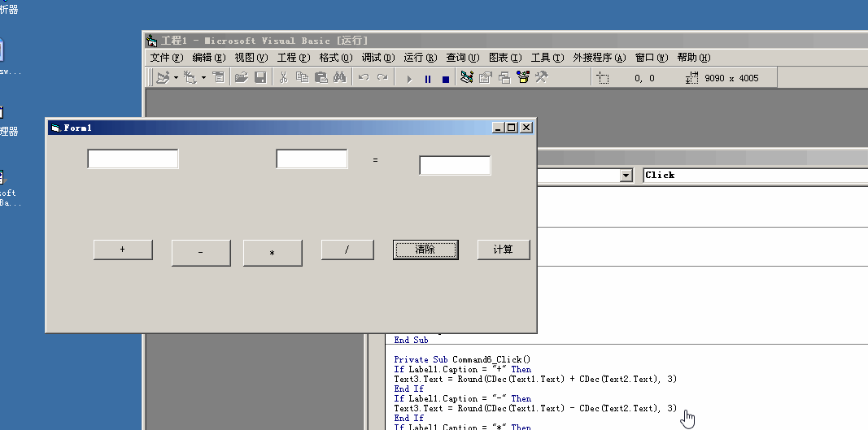Expand the Add Standard EXE project dropdown arrow
Image resolution: width=868 pixels, height=430 pixels.
pos(176,78)
